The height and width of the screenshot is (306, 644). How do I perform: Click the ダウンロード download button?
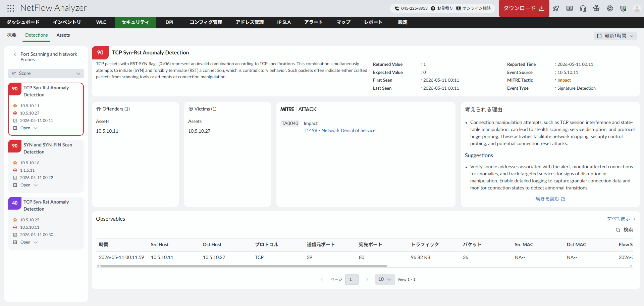click(x=524, y=8)
